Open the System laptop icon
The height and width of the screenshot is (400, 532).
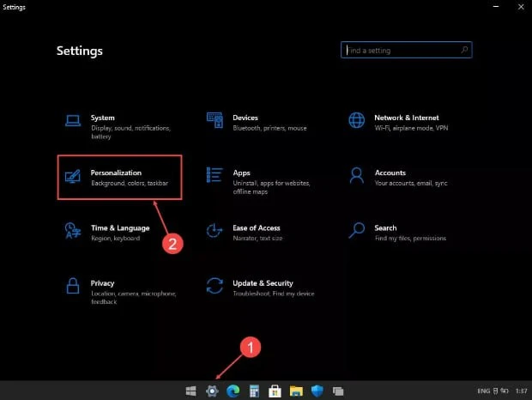click(73, 120)
